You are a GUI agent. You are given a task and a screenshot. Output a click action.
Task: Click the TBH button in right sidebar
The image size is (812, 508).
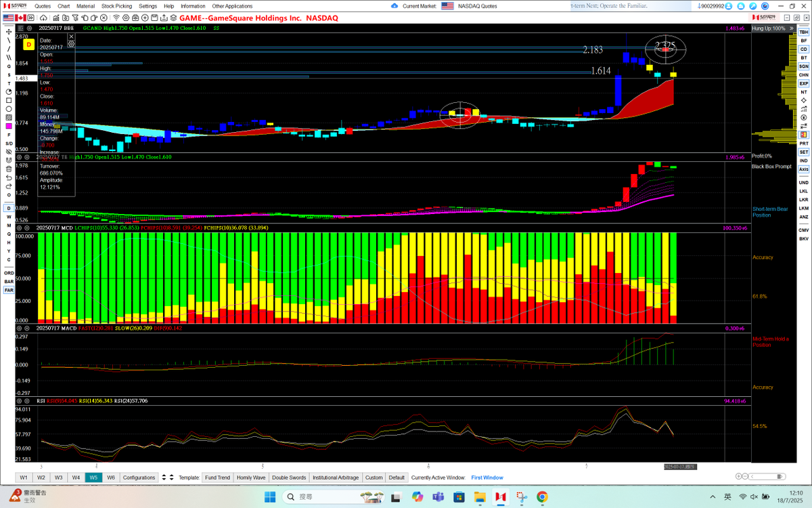(804, 33)
